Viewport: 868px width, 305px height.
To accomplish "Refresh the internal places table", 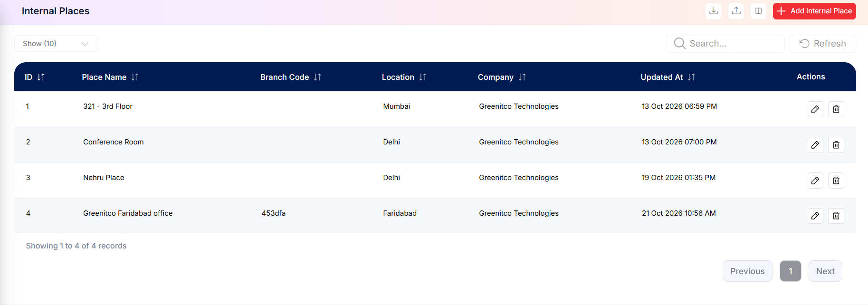I will point(823,44).
